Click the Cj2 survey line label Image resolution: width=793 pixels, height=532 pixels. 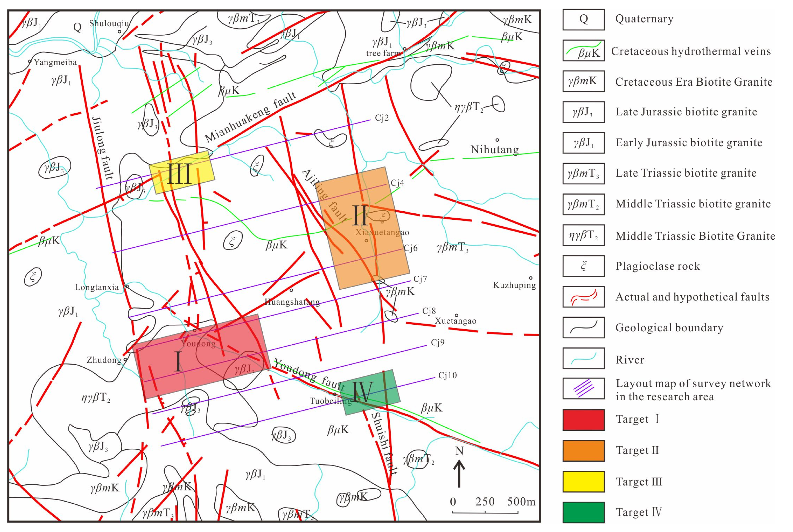[382, 118]
